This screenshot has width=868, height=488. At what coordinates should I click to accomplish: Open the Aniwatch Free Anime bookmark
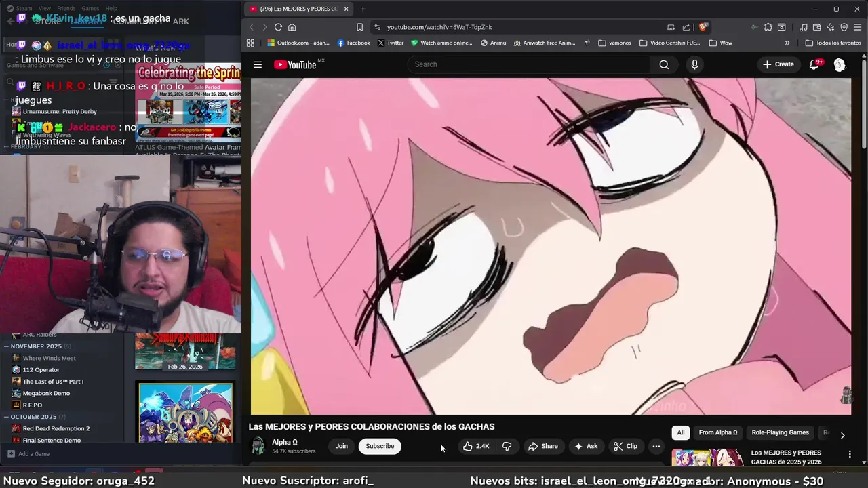click(544, 43)
